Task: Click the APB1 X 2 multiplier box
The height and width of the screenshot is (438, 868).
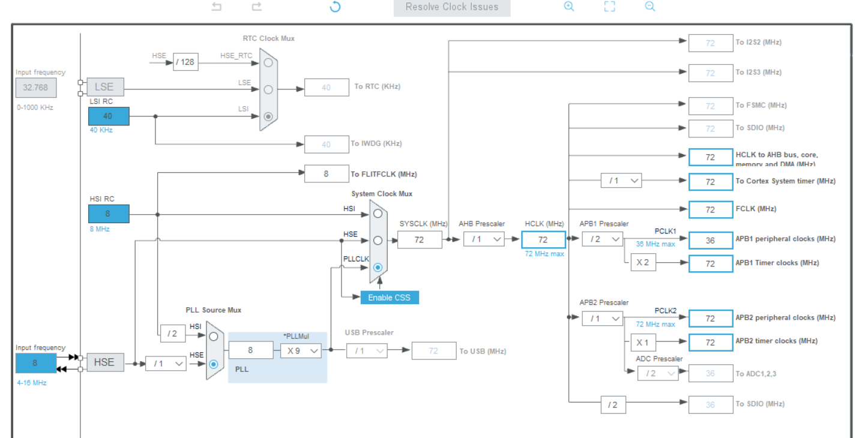Action: coord(642,263)
